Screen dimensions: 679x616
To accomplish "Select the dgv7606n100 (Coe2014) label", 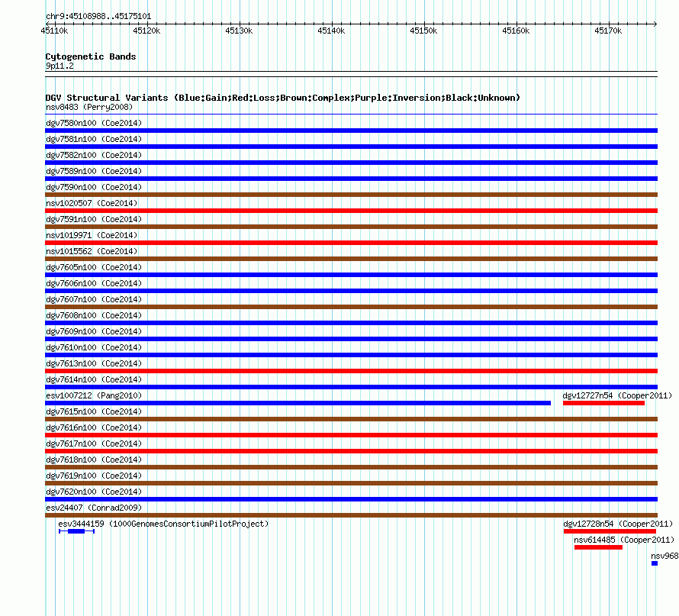I will 94,283.
